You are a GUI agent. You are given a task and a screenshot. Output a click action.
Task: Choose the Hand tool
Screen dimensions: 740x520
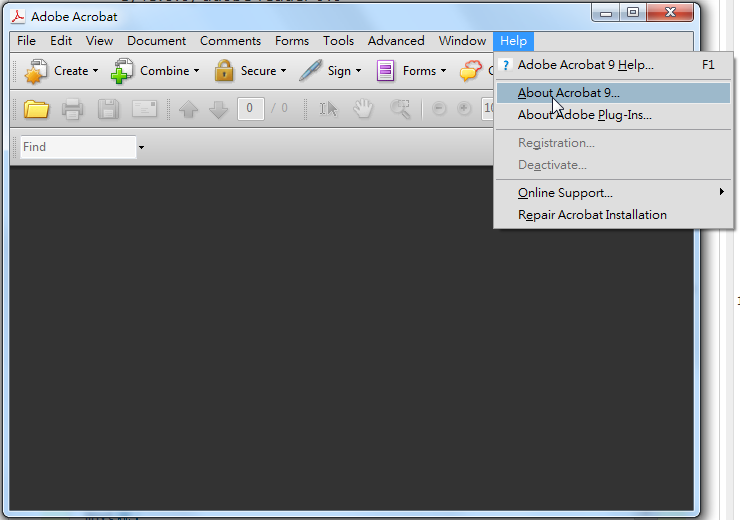(x=363, y=109)
